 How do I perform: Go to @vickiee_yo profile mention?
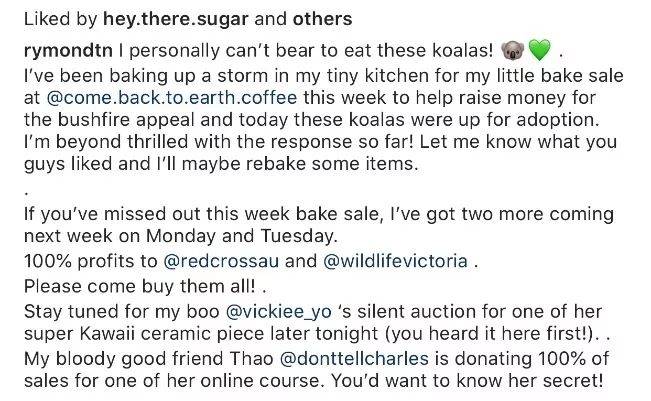(278, 312)
